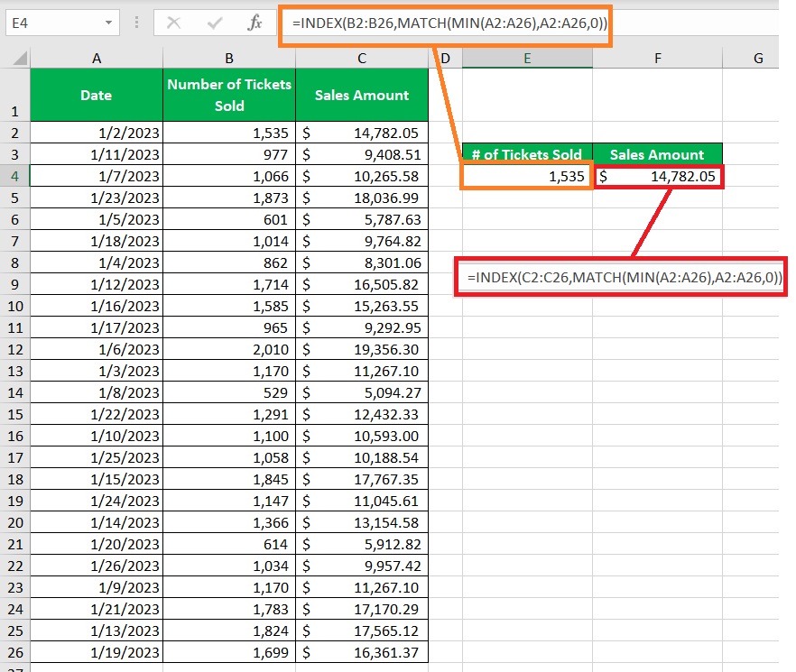Select tickets cell 1,699
Screen dimensions: 796x672
pyautogui.click(x=229, y=652)
